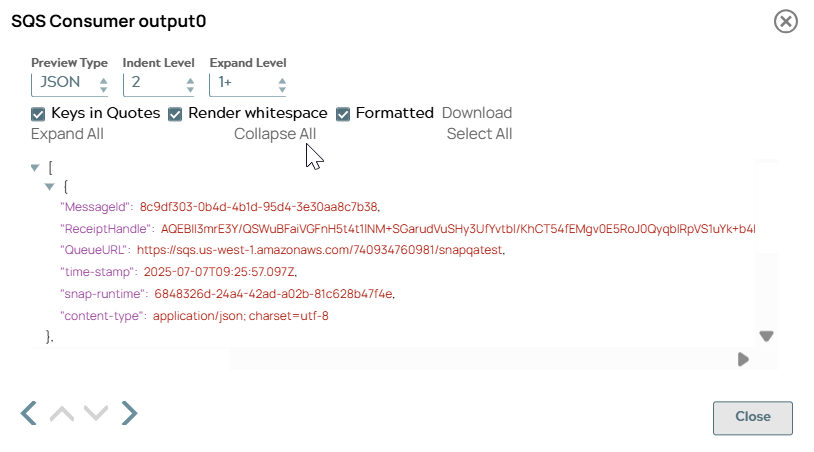The width and height of the screenshot is (814, 452).
Task: Click Collapse All
Action: click(275, 134)
